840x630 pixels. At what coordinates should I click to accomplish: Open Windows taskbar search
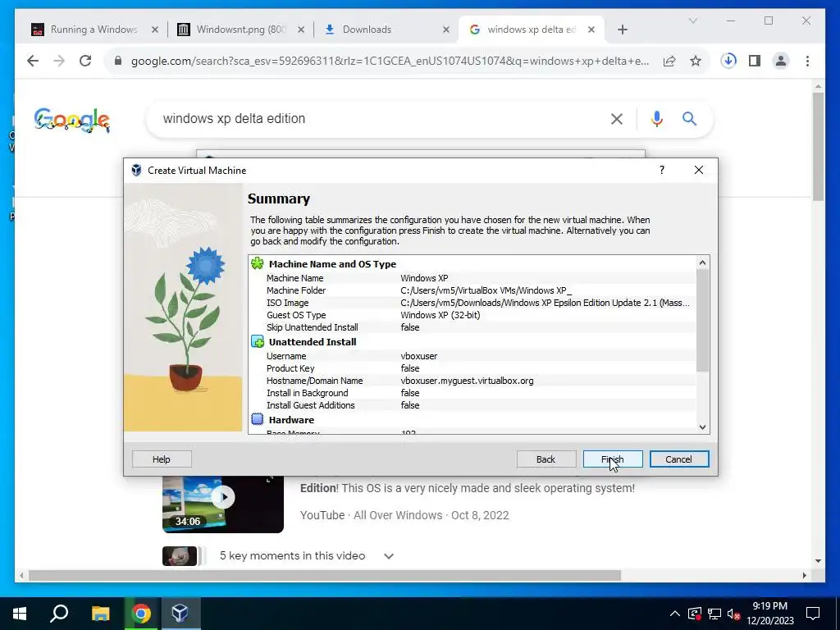(x=59, y=614)
